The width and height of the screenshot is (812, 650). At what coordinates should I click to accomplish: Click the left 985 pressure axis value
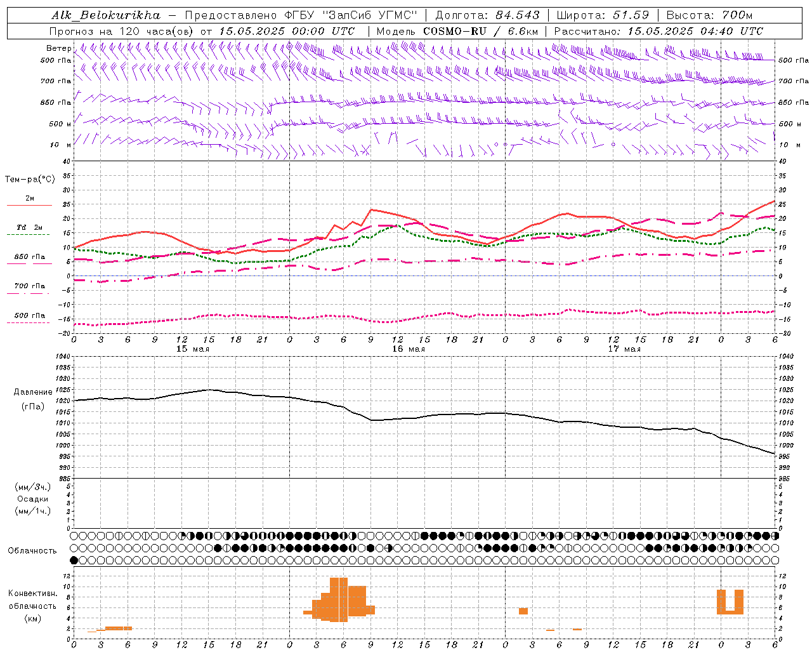pyautogui.click(x=65, y=478)
